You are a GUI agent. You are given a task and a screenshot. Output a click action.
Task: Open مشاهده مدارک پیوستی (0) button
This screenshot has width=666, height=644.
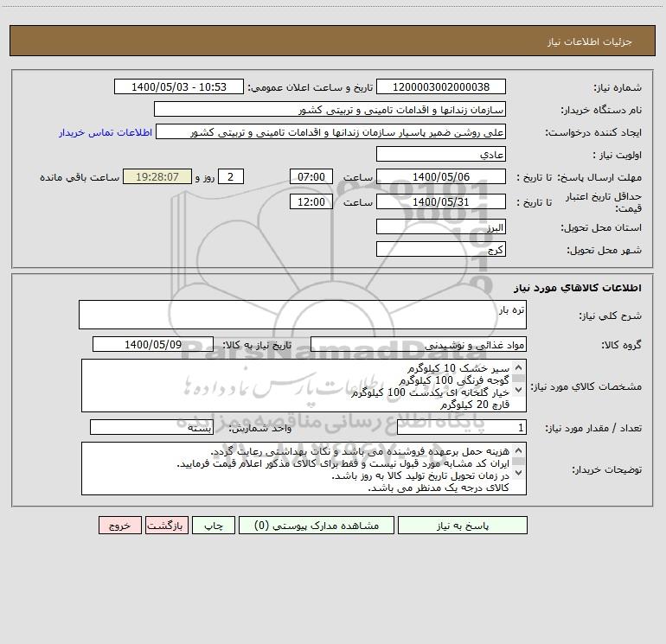[x=317, y=525]
